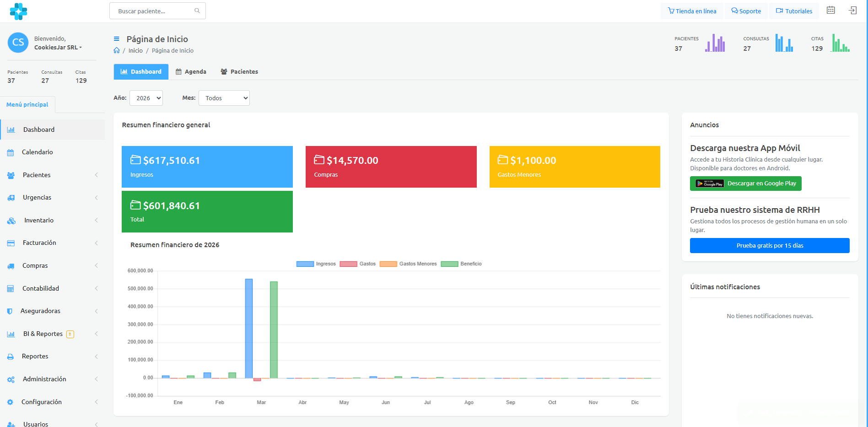Open the Mes dropdown showing Todos

point(224,98)
